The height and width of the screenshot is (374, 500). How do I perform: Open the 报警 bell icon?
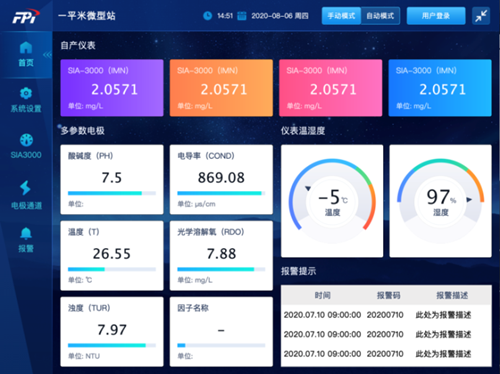(26, 233)
